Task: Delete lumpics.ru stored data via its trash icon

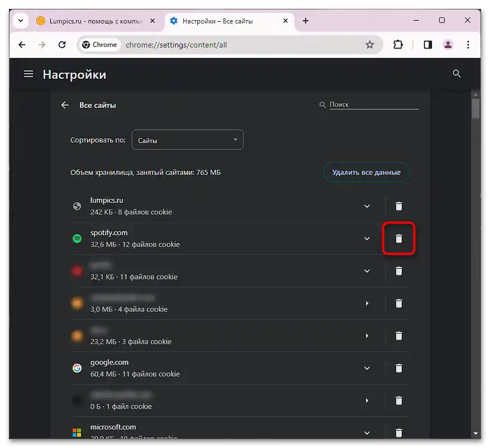Action: pyautogui.click(x=398, y=206)
